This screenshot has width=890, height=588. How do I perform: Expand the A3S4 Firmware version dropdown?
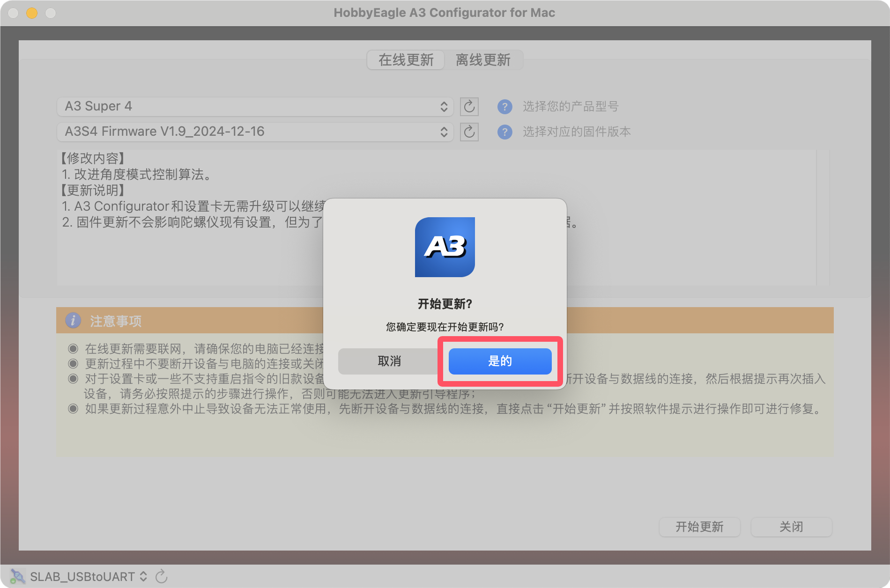tap(255, 132)
